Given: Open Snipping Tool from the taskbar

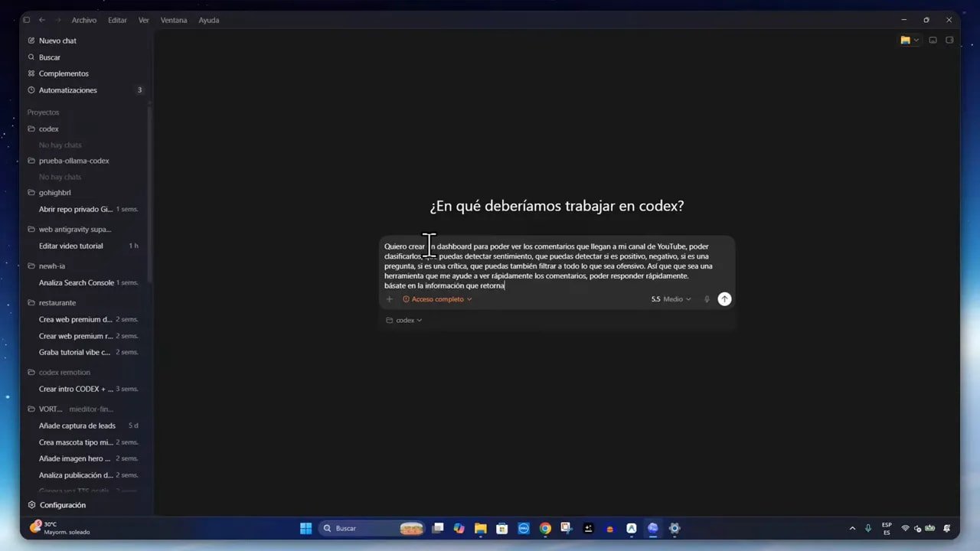Looking at the screenshot, I should click(x=567, y=528).
